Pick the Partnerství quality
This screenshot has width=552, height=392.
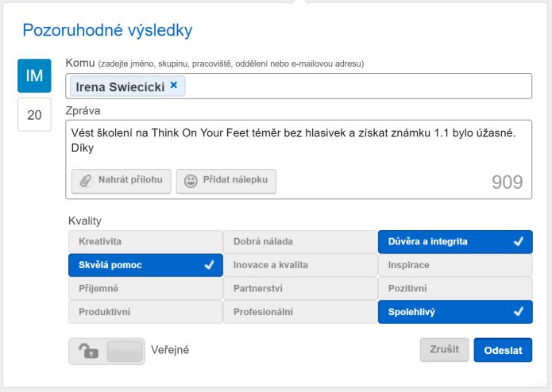pos(300,289)
